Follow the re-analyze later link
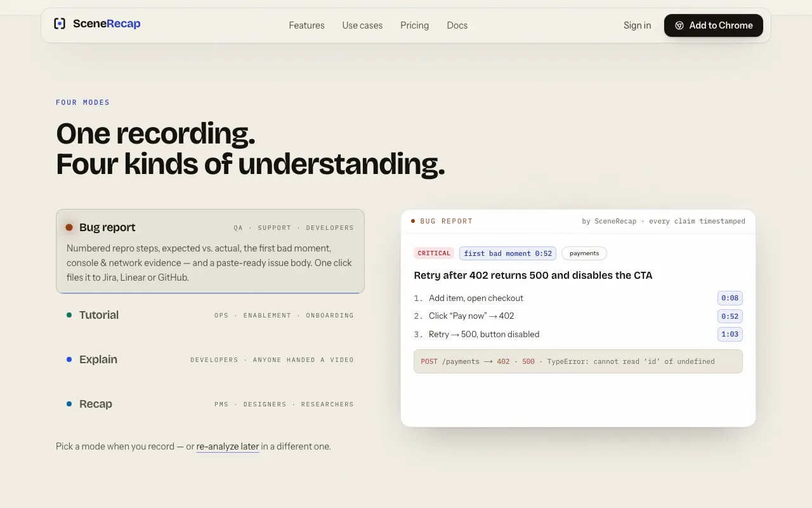Image resolution: width=812 pixels, height=508 pixels. click(x=228, y=446)
